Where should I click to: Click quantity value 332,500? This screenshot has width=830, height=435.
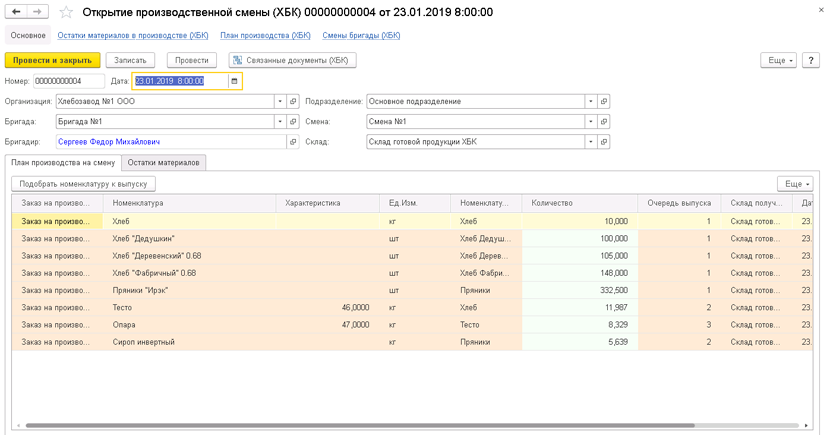point(614,291)
